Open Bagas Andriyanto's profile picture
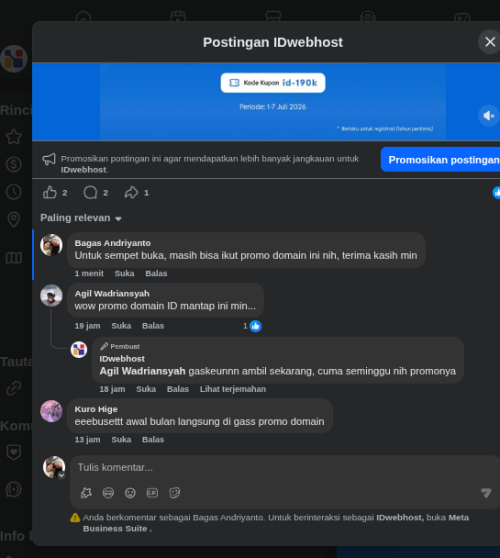The width and height of the screenshot is (500, 558). pyautogui.click(x=51, y=245)
